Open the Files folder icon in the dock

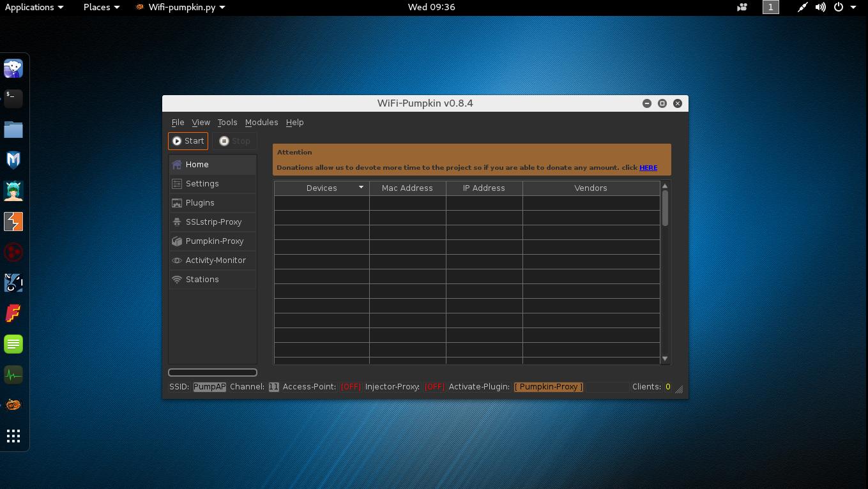pyautogui.click(x=13, y=129)
